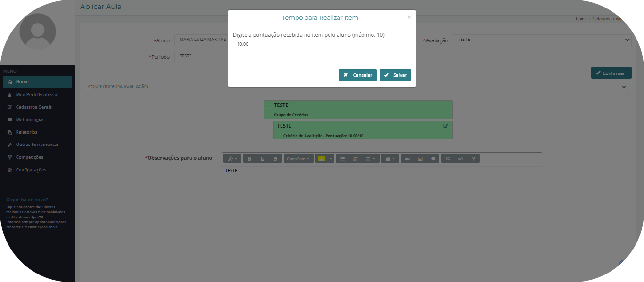Image resolution: width=644 pixels, height=282 pixels.
Task: Open the Open Sans font dropdown
Action: pos(298,159)
